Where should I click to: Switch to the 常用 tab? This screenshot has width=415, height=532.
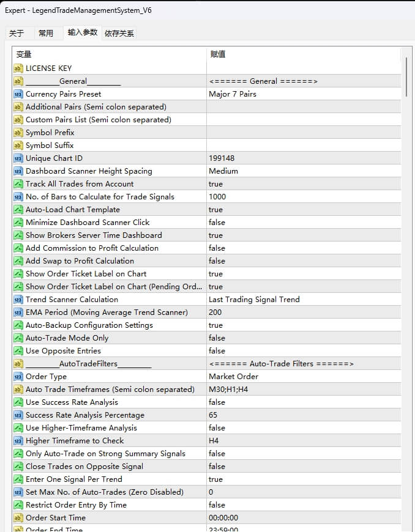click(46, 33)
